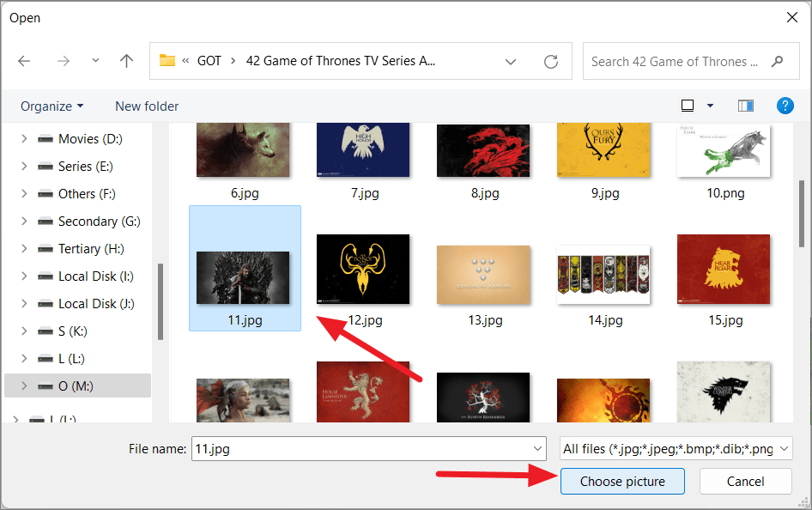Screen dimensions: 812x510
Task: Go back using the left arrow
Action: coord(24,61)
